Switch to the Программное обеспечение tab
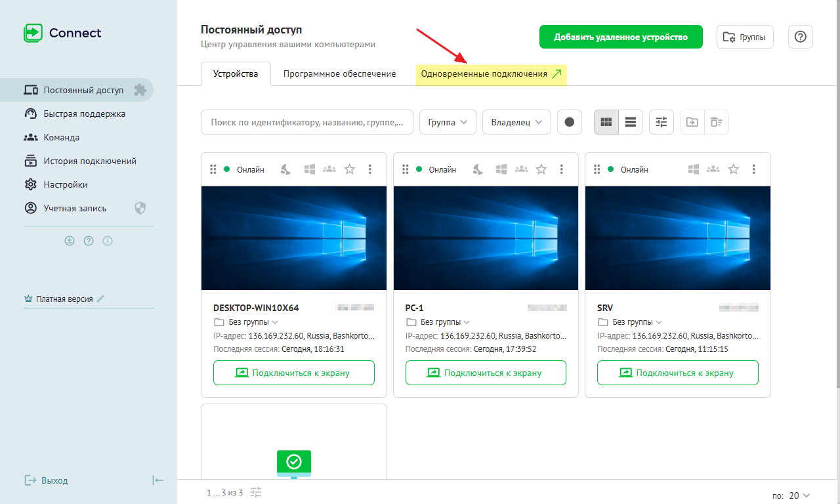This screenshot has height=504, width=840. pos(339,74)
